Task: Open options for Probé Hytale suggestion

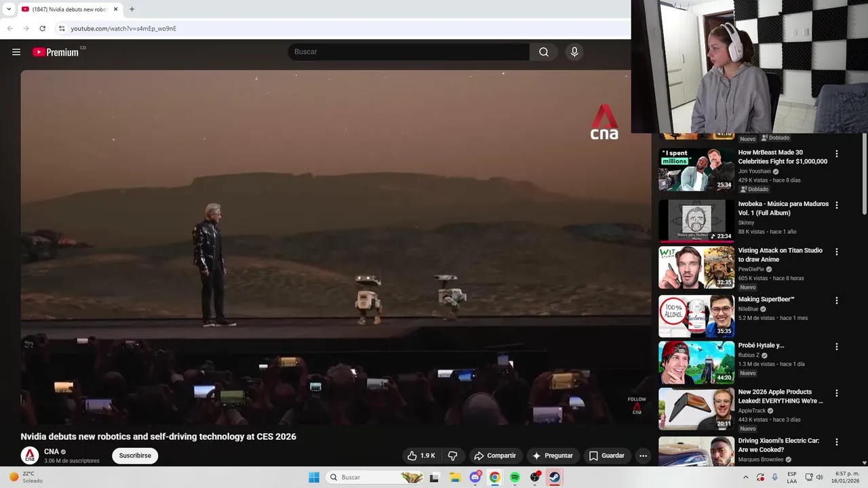Action: 836,346
